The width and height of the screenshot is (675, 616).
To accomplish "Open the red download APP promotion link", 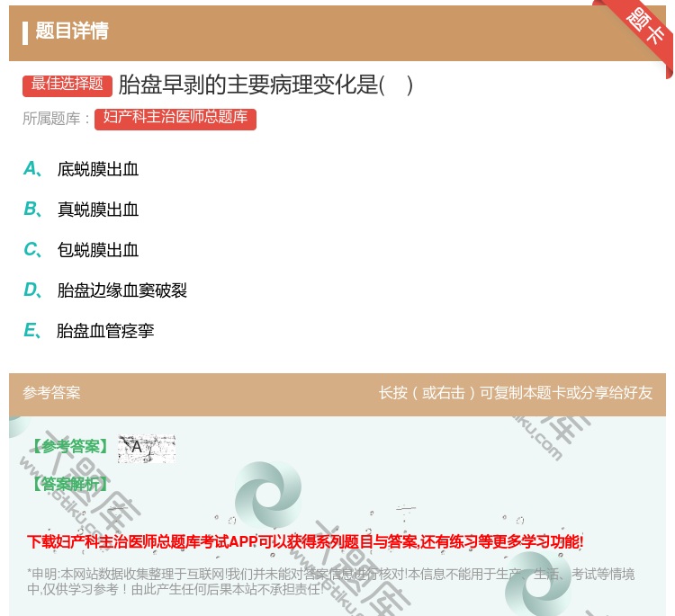I will click(x=305, y=541).
